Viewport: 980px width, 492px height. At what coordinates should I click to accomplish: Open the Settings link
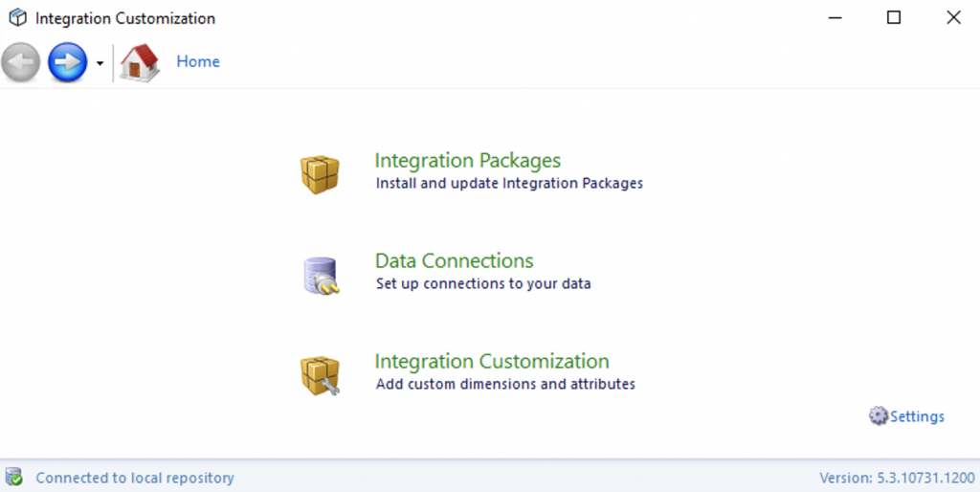pyautogui.click(x=917, y=416)
